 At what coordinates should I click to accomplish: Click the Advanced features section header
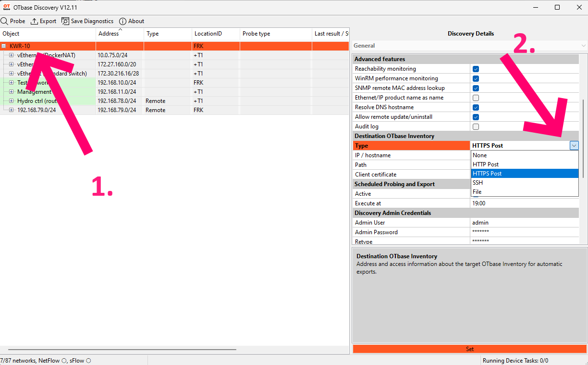click(466, 59)
